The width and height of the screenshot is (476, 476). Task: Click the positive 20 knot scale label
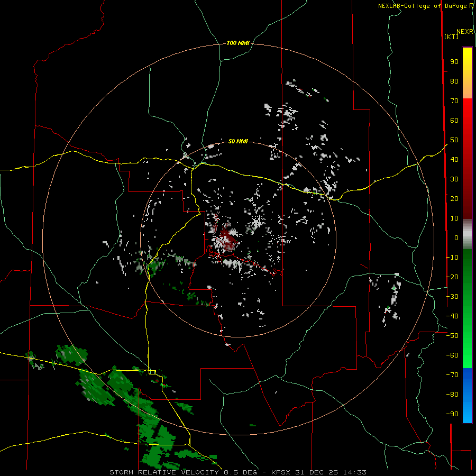click(x=454, y=199)
